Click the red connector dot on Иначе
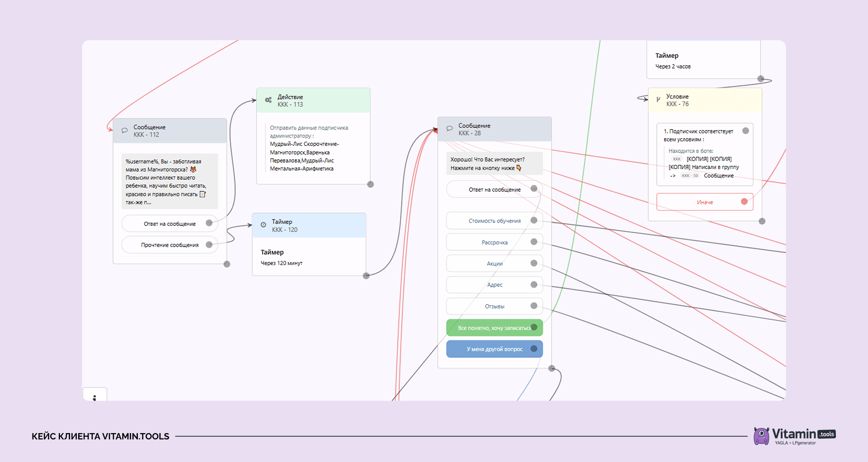Viewport: 868px width, 462px height. click(744, 201)
